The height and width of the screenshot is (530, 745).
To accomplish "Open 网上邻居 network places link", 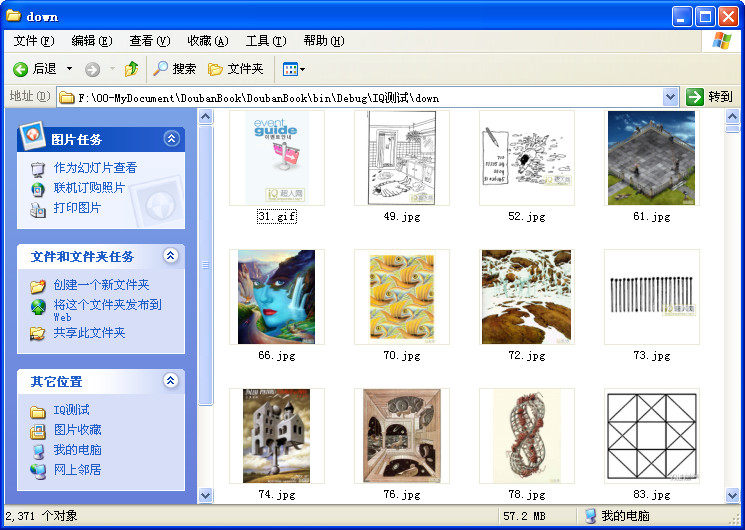I will pyautogui.click(x=77, y=470).
